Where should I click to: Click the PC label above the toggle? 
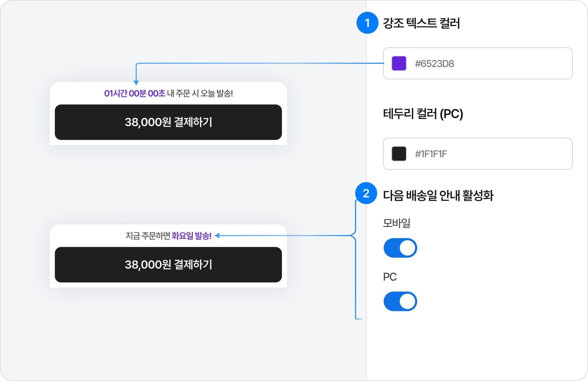click(x=390, y=277)
